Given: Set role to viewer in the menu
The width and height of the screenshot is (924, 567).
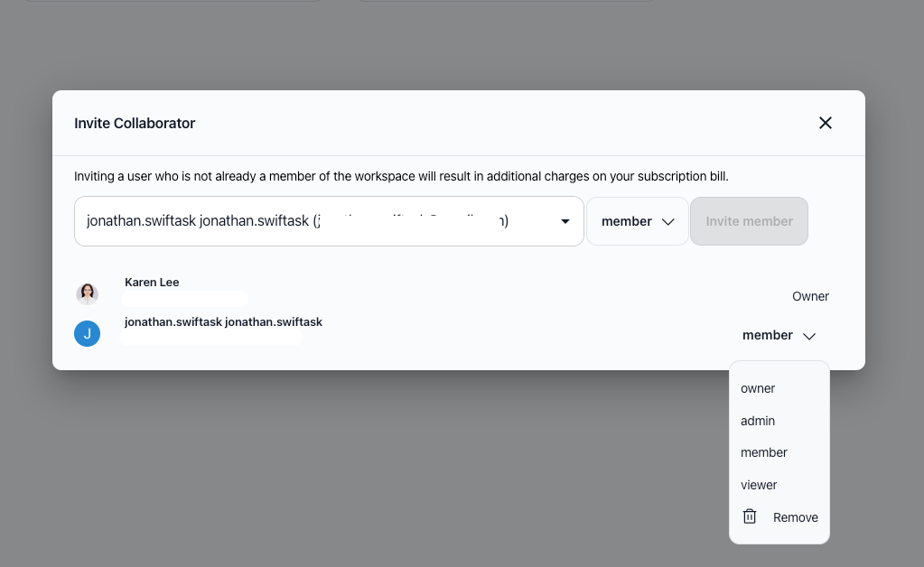Looking at the screenshot, I should 759,485.
